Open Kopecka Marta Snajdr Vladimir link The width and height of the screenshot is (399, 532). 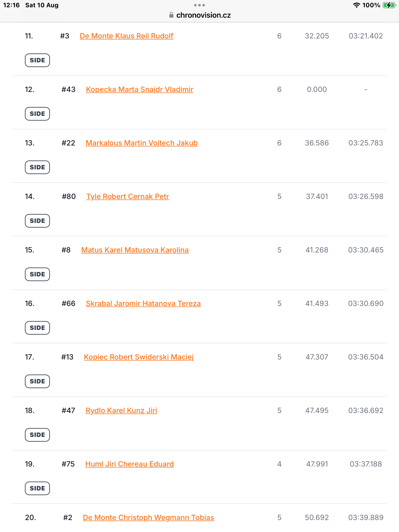(139, 89)
